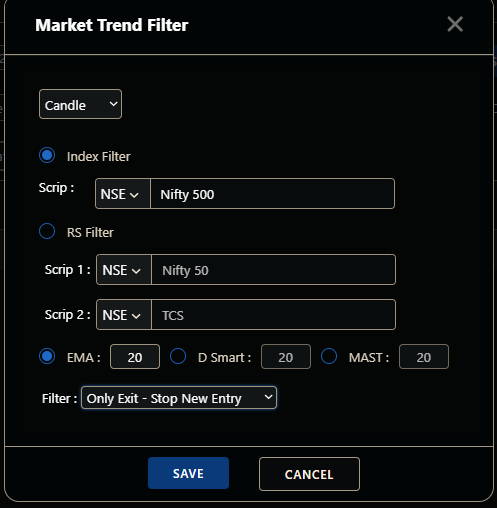The image size is (497, 508).
Task: Focus the EMA period value field
Action: tap(135, 357)
